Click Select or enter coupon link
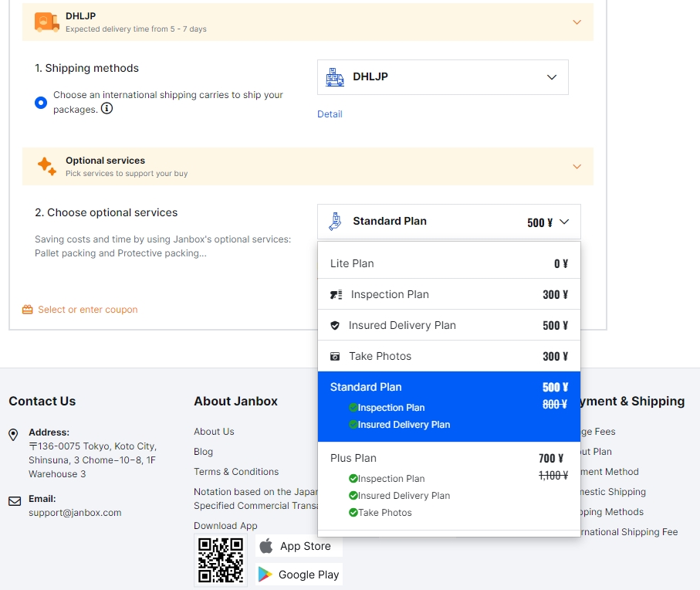This screenshot has width=700, height=590. [87, 310]
